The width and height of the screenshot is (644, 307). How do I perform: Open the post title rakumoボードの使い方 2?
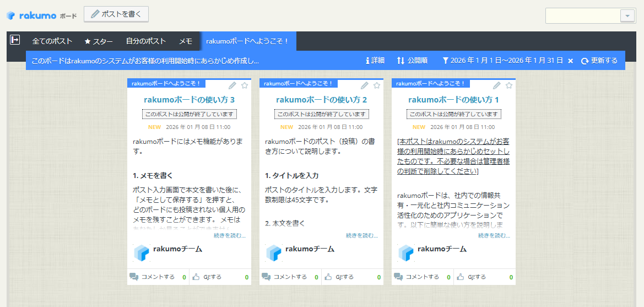[x=322, y=100]
